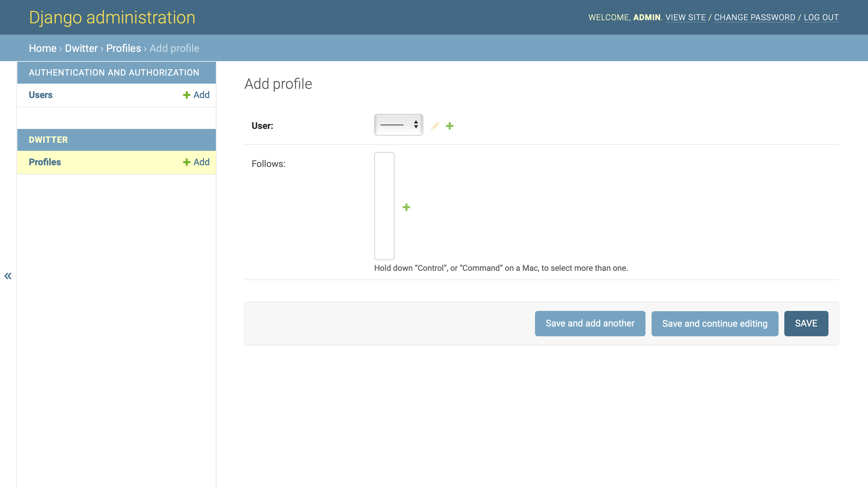Collapse the sidebar with the double-chevron arrow

coord(8,276)
